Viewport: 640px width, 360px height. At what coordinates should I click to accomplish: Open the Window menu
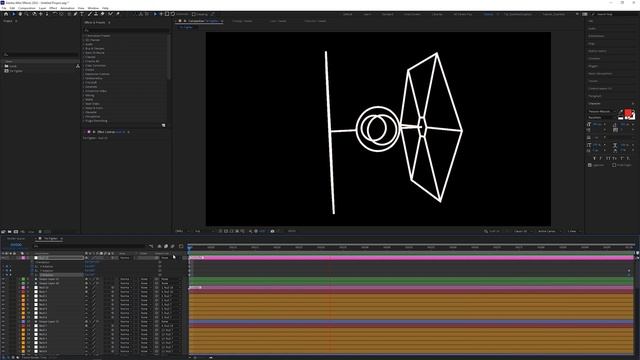tap(93, 8)
